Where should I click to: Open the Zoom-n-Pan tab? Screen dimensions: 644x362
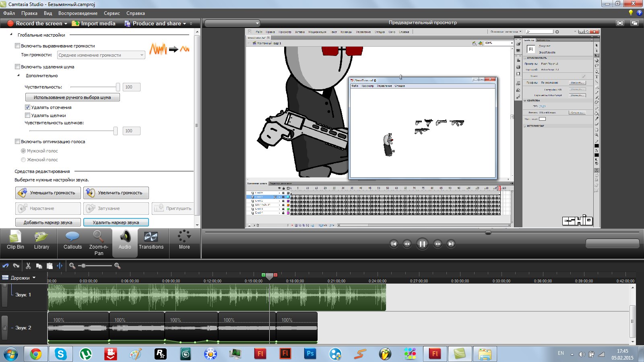(99, 243)
